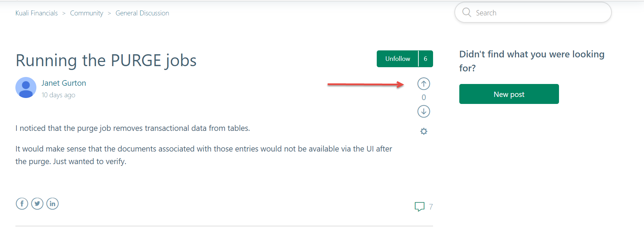Click the magnifier icon in search bar
Screen dimensions: 644x232
[x=467, y=13]
